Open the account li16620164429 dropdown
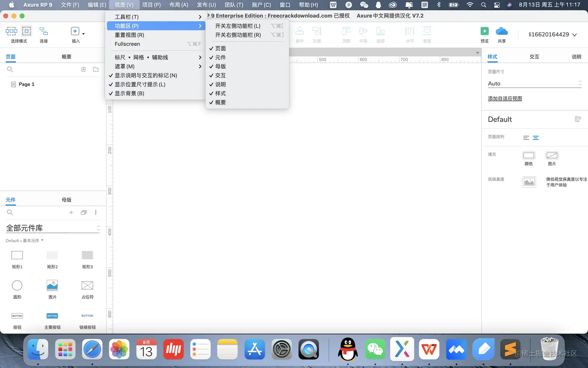Viewport: 588px width, 368px height. point(553,34)
